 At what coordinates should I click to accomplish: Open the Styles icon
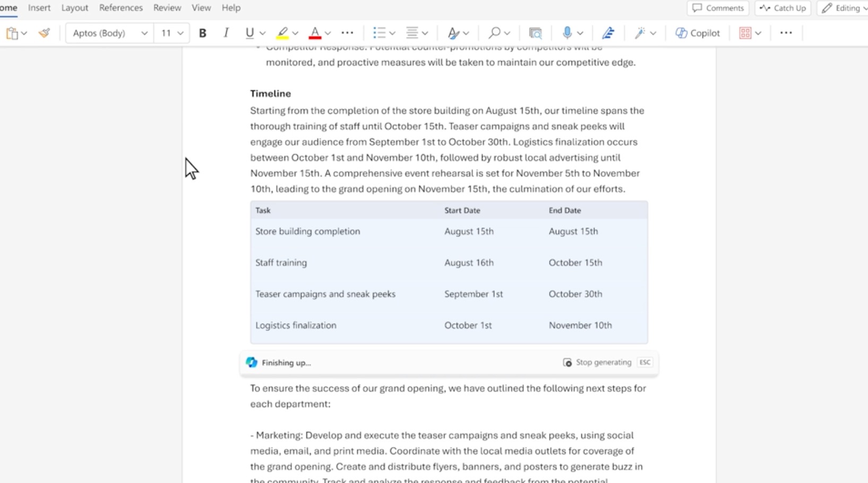pos(453,33)
